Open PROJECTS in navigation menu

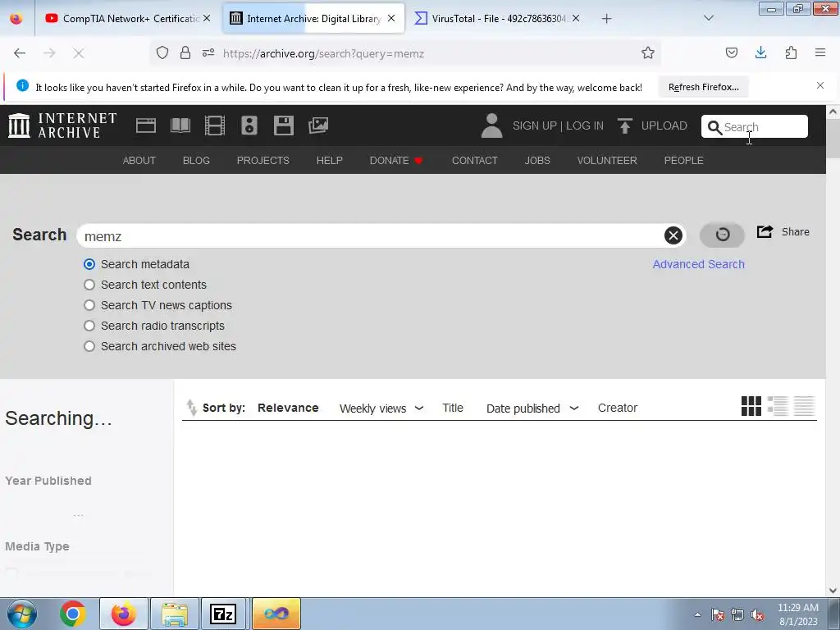(263, 160)
